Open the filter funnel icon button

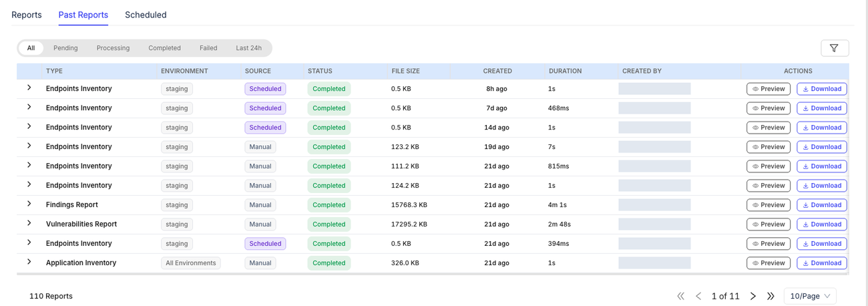click(835, 48)
